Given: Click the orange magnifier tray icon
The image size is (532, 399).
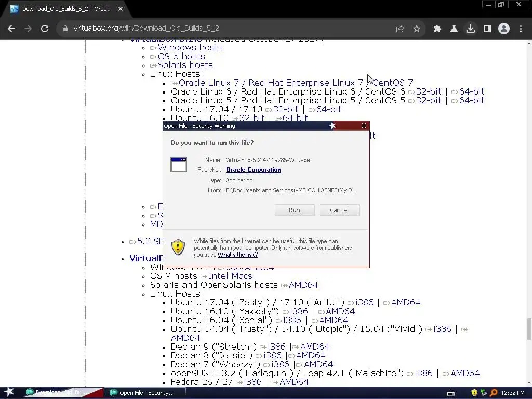Looking at the screenshot, I should coord(494,393).
